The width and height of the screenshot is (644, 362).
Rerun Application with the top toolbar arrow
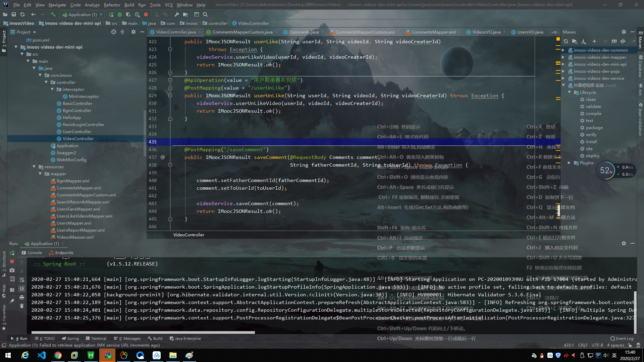coord(111,14)
